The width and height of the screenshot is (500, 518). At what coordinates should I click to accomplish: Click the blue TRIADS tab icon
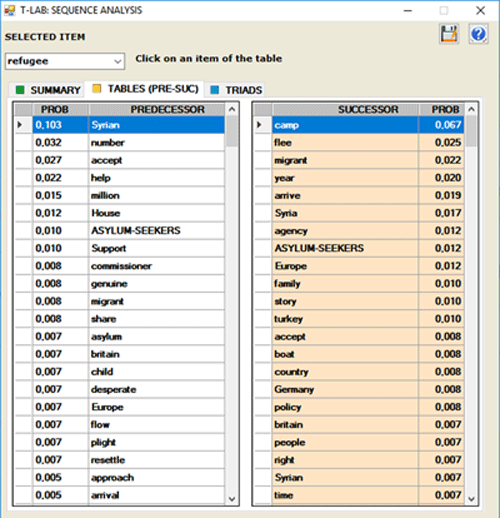pos(215,90)
